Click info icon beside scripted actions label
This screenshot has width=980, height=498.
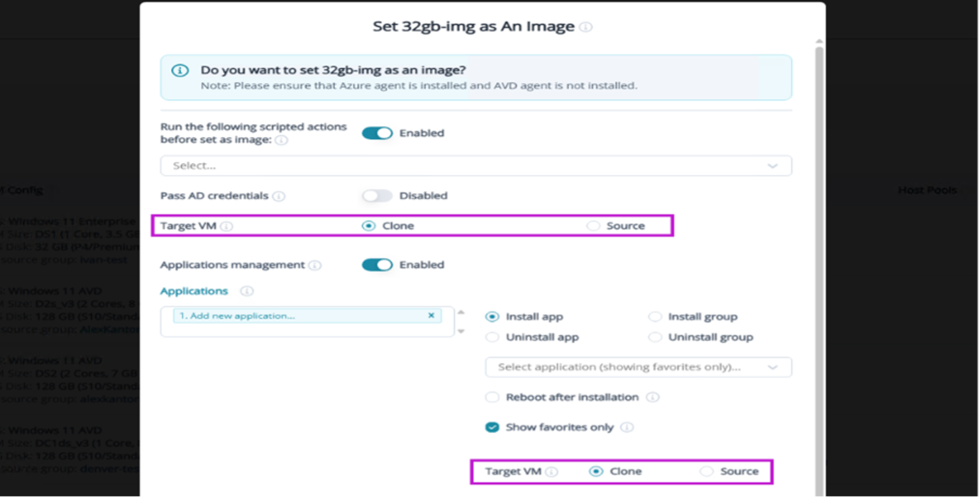coord(282,141)
